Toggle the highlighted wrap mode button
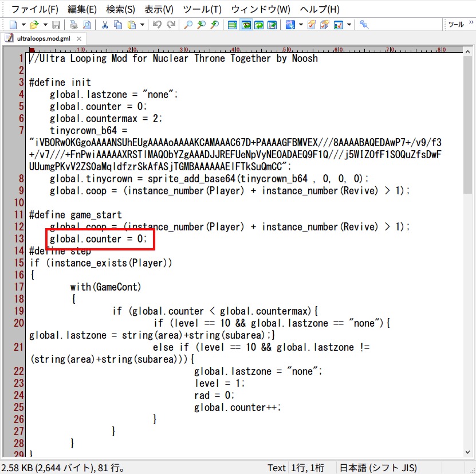 246,25
